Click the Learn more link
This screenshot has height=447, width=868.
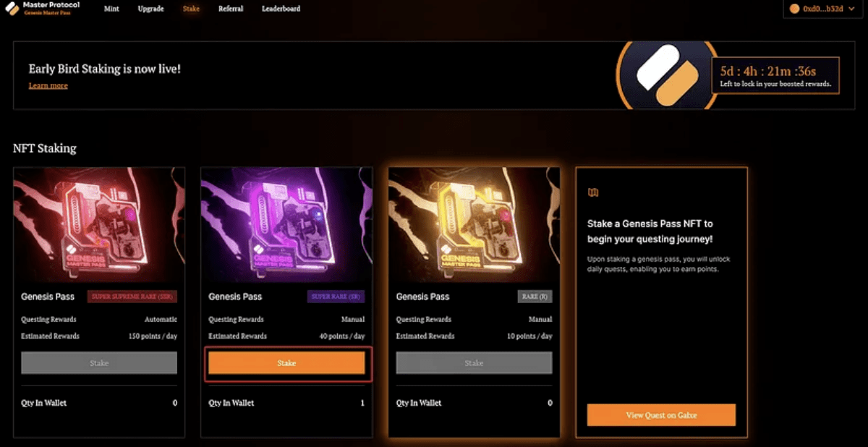(48, 85)
